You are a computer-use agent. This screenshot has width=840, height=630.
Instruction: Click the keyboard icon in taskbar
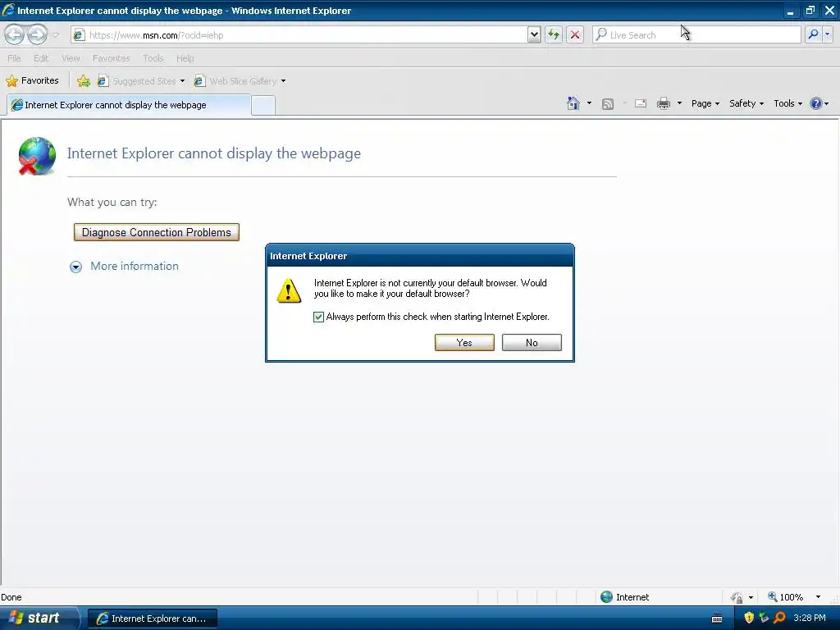tap(717, 619)
